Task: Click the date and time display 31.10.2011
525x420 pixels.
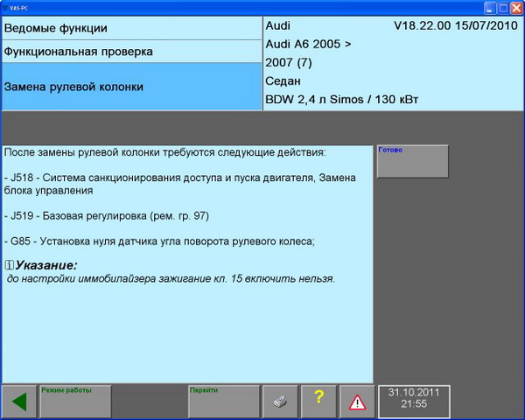Action: click(x=414, y=402)
